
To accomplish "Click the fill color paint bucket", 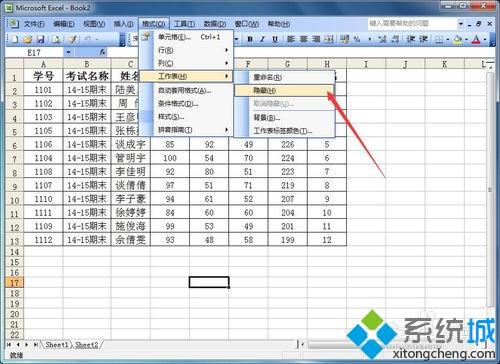I will pos(458,40).
